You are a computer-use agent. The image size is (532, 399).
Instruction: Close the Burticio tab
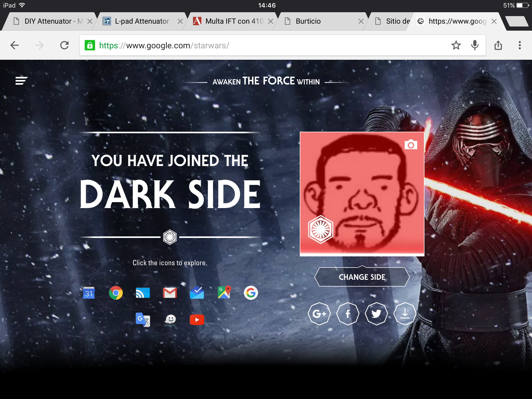(x=361, y=21)
